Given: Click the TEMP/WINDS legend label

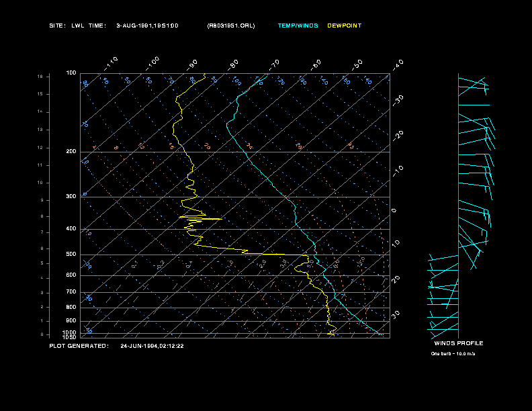Looking at the screenshot, I should click(298, 26).
